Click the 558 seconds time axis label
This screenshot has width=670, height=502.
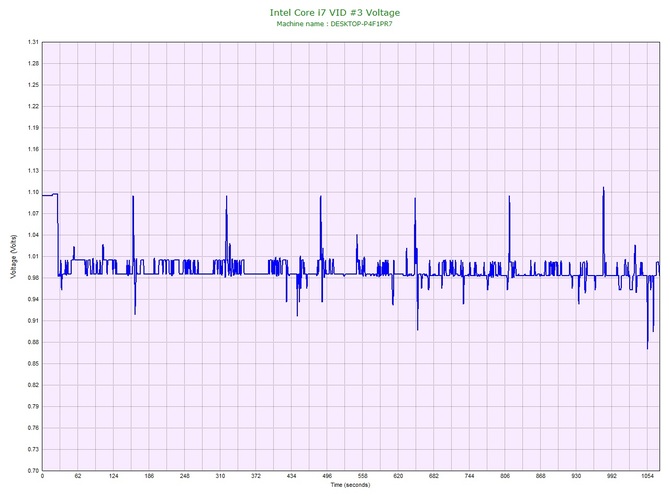pos(362,476)
